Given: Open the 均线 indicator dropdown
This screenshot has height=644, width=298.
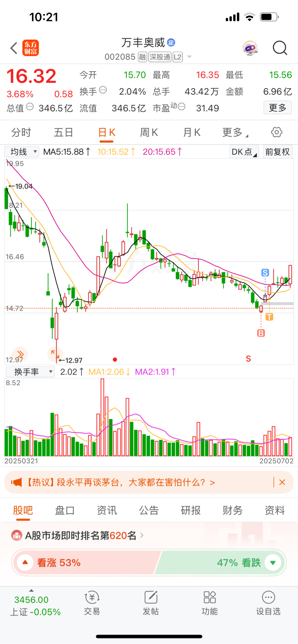Looking at the screenshot, I should 22,152.
